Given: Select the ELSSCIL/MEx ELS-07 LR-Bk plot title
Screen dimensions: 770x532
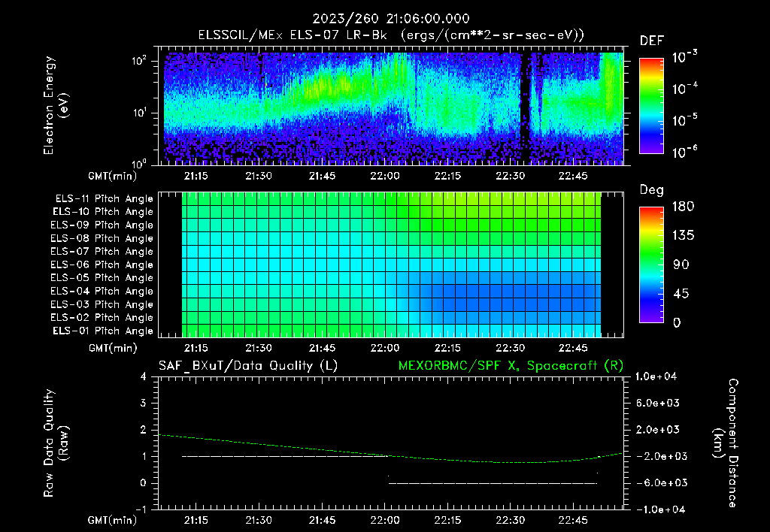Looking at the screenshot, I should pos(391,35).
